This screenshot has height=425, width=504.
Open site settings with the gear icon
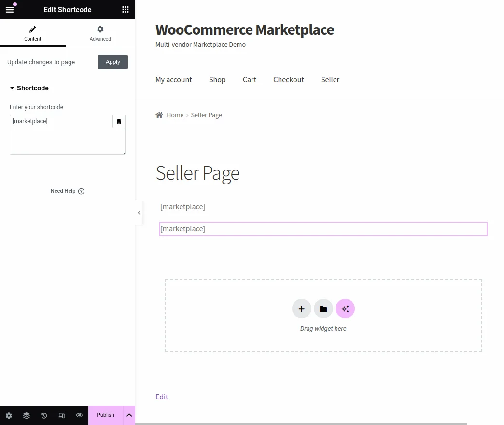pos(9,415)
